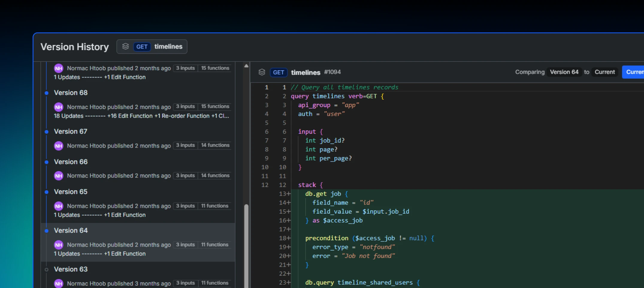
Task: Click the code line 'input {'
Action: [311, 132]
